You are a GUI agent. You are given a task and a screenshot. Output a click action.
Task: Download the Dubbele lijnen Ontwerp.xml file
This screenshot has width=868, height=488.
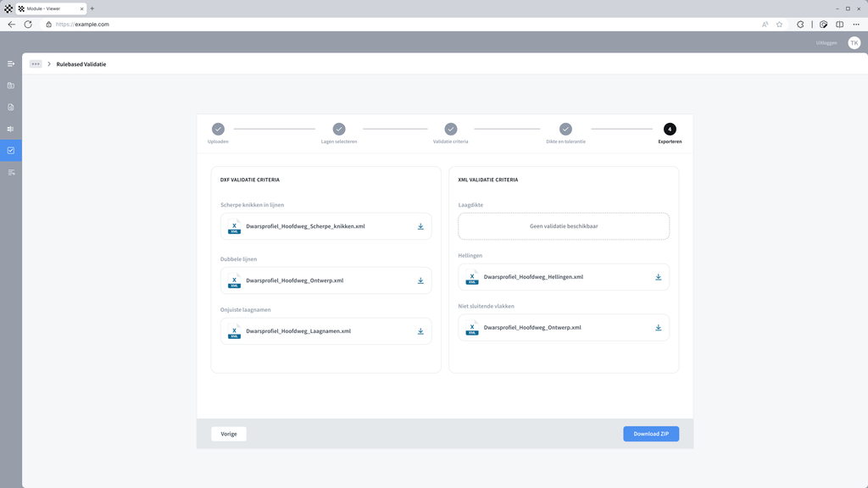[x=420, y=280]
